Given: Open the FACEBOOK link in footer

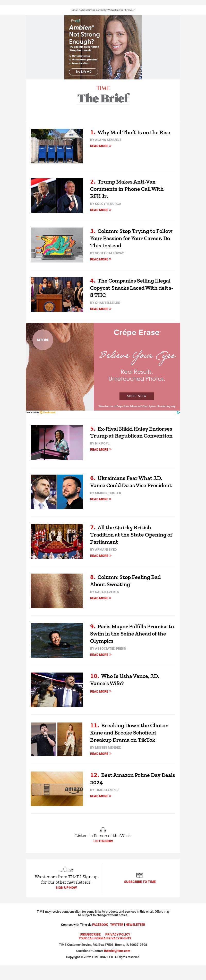Looking at the screenshot, I should point(100,924).
